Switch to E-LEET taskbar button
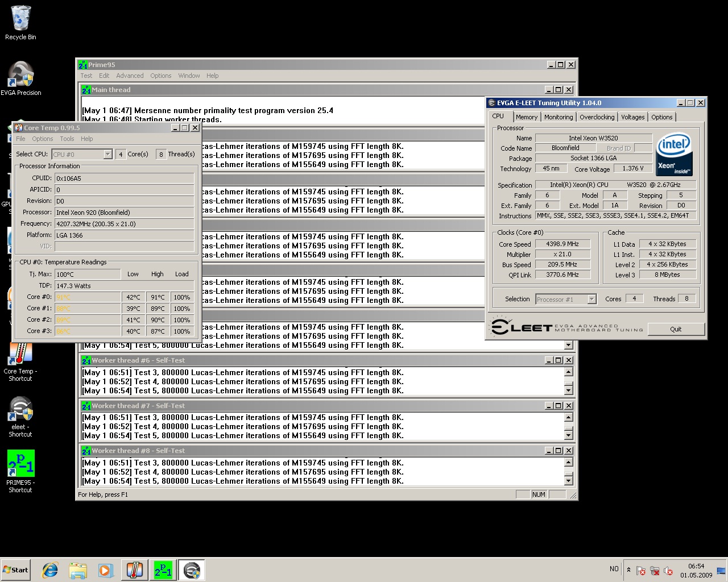 click(x=192, y=570)
